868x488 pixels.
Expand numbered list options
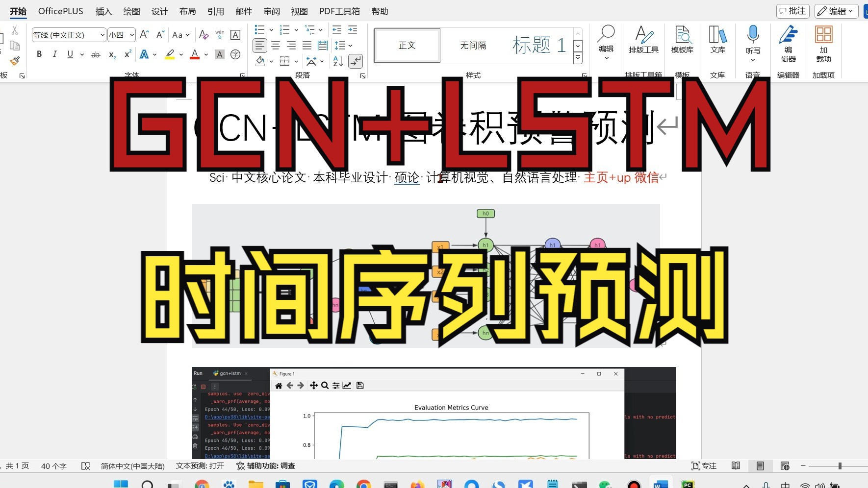296,30
